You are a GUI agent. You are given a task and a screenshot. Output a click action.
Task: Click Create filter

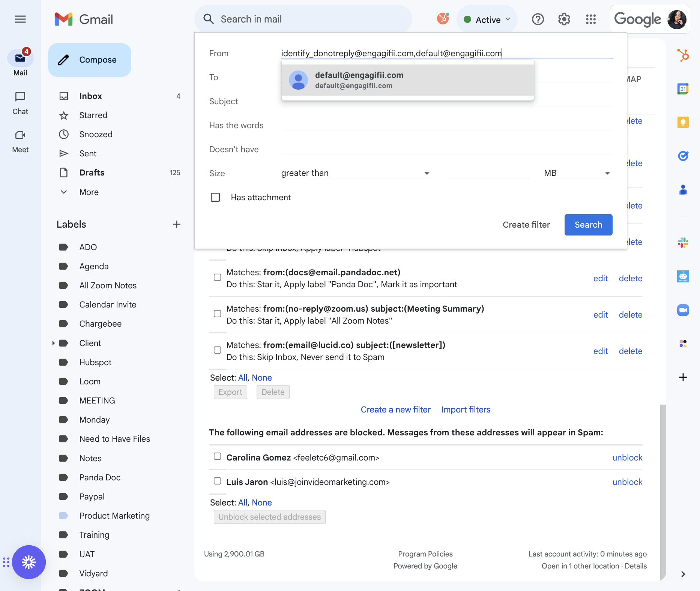coord(526,225)
